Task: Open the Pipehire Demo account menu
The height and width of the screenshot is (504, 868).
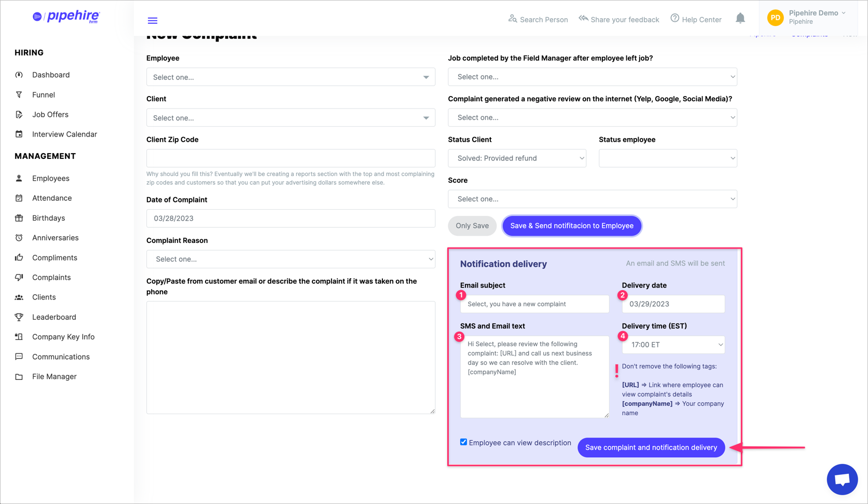Action: click(x=808, y=17)
